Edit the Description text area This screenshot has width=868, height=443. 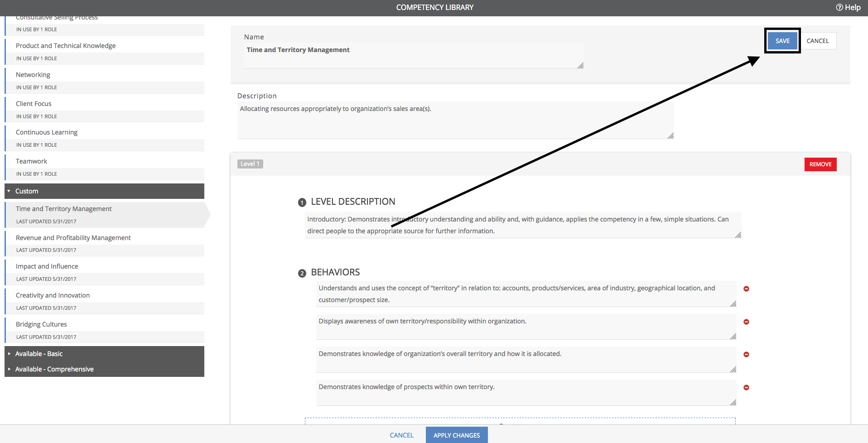pyautogui.click(x=455, y=120)
